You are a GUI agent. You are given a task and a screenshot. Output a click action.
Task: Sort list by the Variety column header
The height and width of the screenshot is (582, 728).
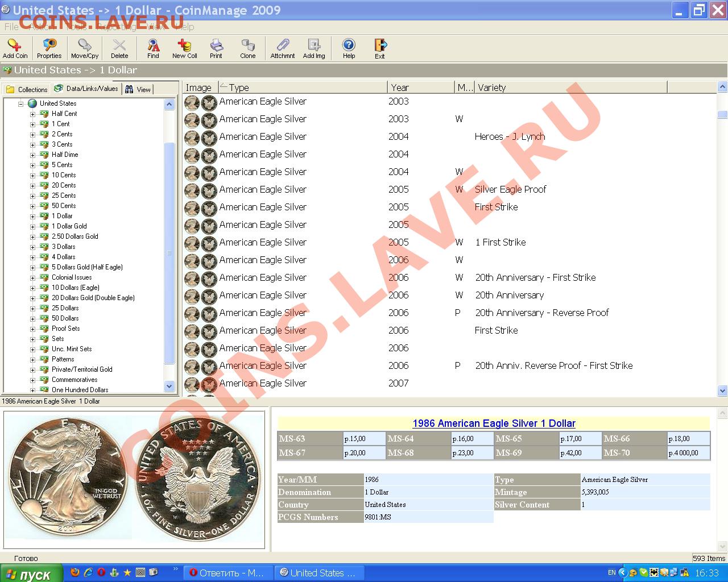pyautogui.click(x=570, y=88)
